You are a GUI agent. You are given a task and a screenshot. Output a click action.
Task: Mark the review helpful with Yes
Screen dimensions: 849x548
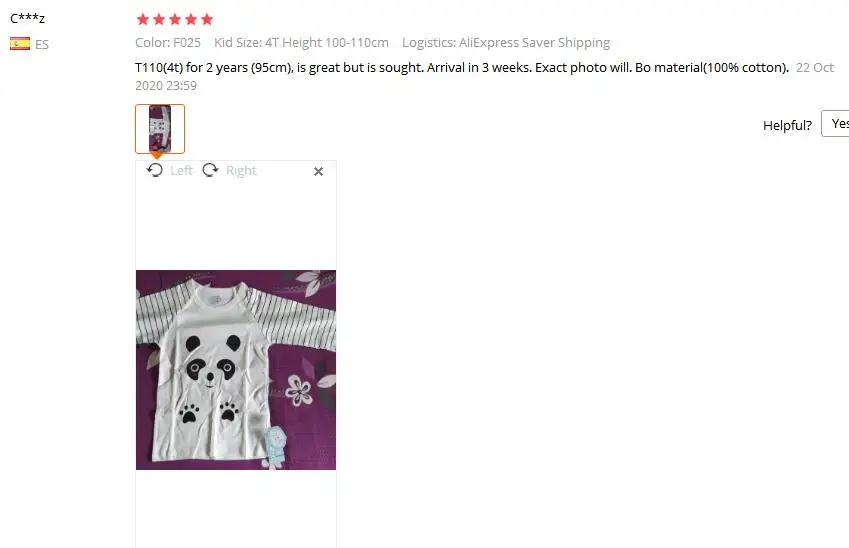coord(835,123)
